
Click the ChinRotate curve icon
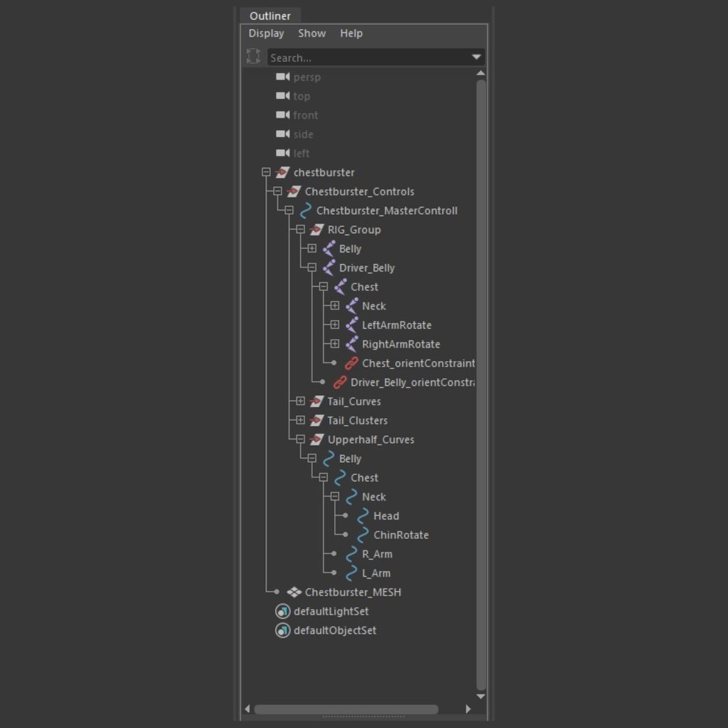[363, 535]
